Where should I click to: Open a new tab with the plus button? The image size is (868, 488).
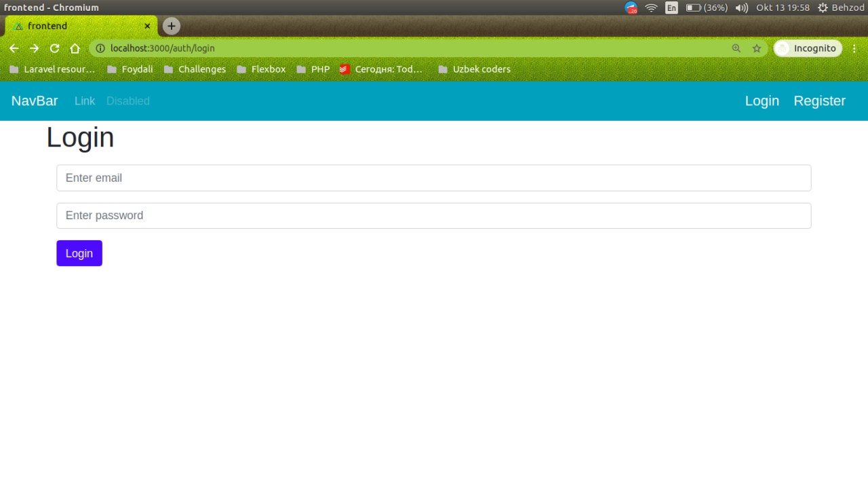[x=172, y=26]
